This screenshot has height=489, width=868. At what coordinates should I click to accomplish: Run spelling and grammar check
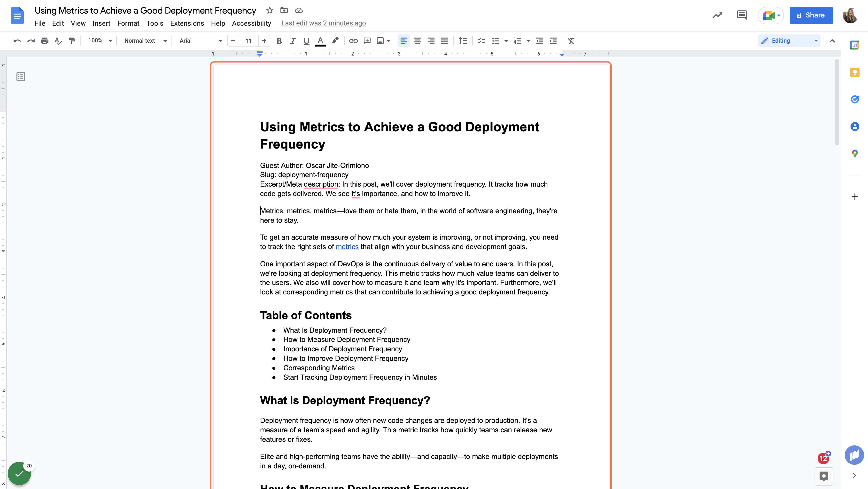[58, 41]
